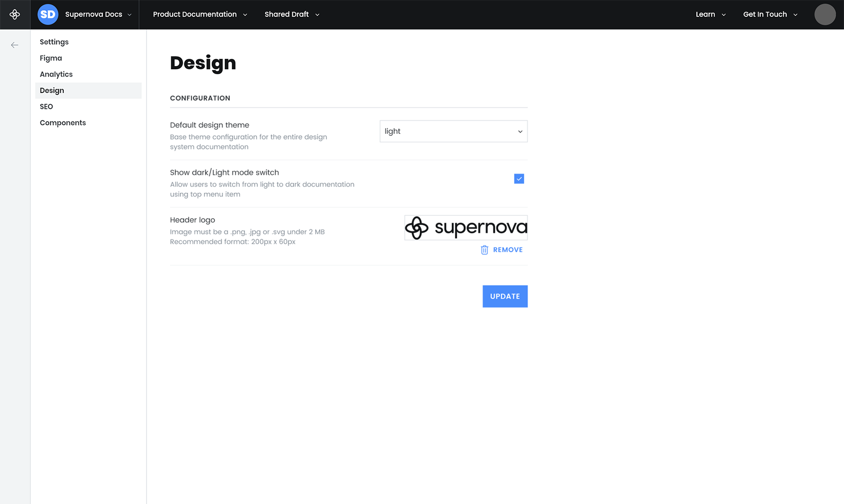Image resolution: width=844 pixels, height=504 pixels.
Task: Select the Design sidebar item
Action: tap(88, 91)
